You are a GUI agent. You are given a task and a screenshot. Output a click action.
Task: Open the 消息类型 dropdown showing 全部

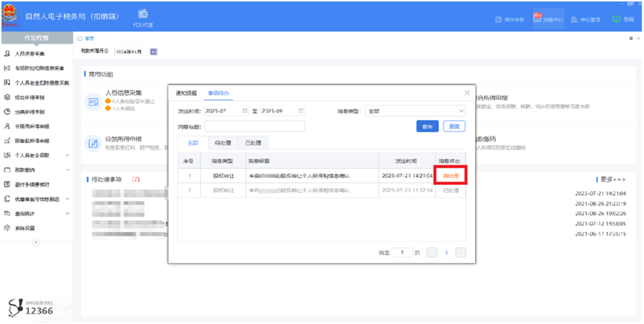point(415,111)
